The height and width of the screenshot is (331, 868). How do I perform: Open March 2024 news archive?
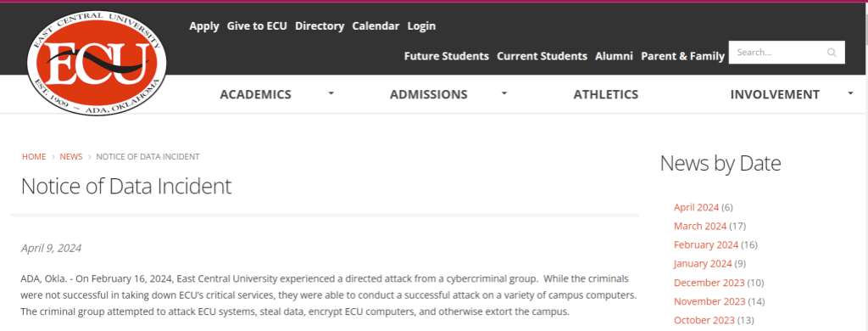click(699, 227)
